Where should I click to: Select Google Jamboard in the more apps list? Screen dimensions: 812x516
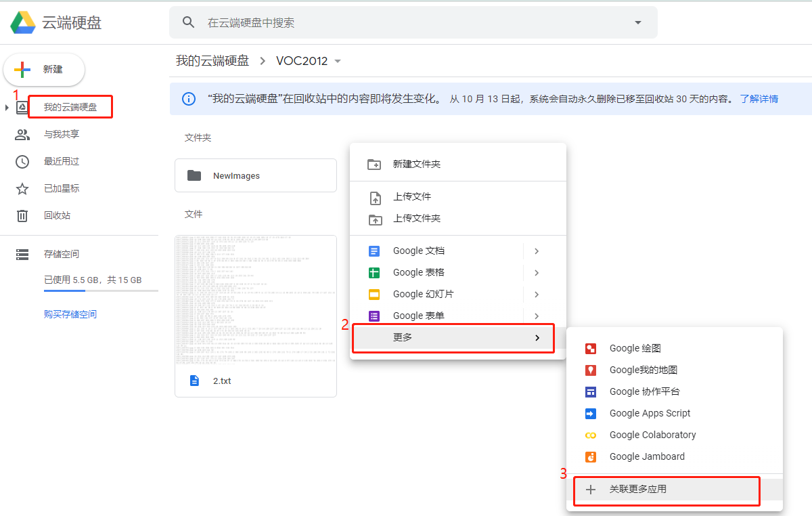pyautogui.click(x=645, y=456)
